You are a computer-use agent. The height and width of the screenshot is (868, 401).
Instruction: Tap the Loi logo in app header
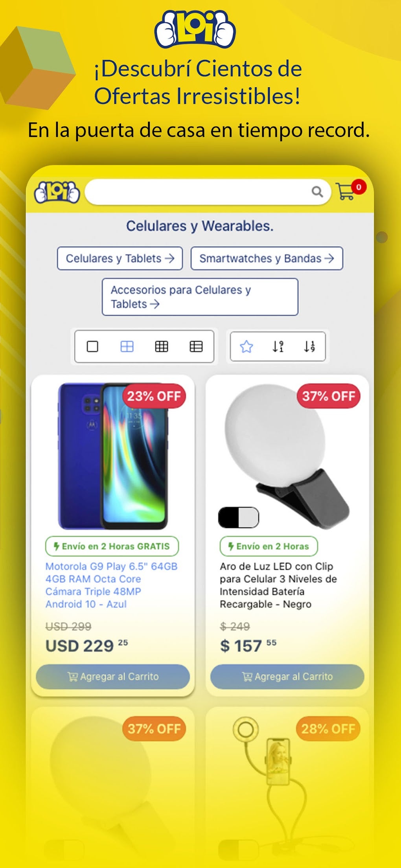point(57,192)
